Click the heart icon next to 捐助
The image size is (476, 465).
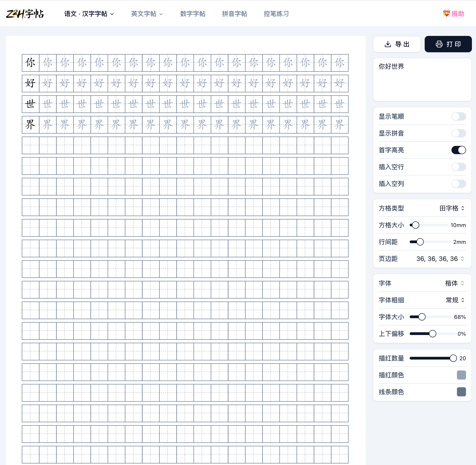pos(446,13)
